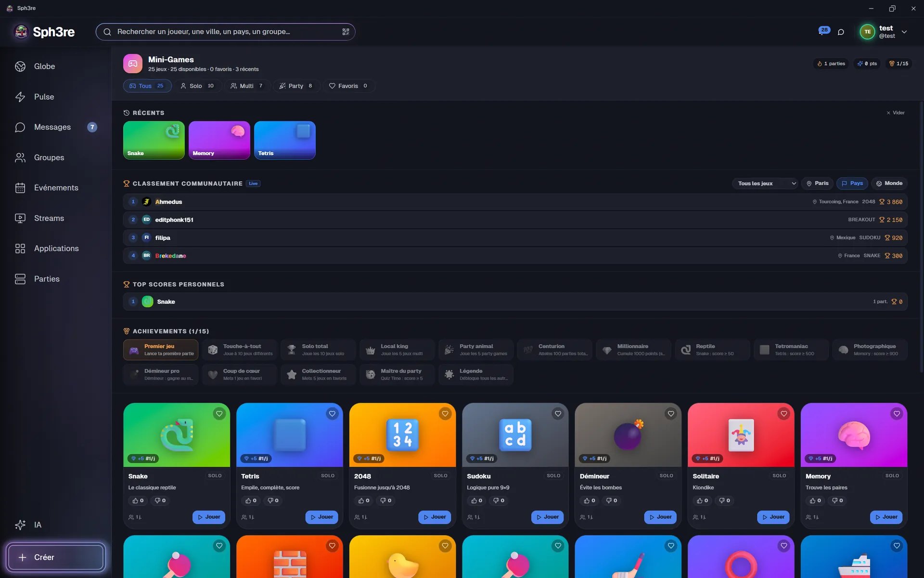924x578 pixels.
Task: Click Vider to clear recents
Action: (896, 113)
